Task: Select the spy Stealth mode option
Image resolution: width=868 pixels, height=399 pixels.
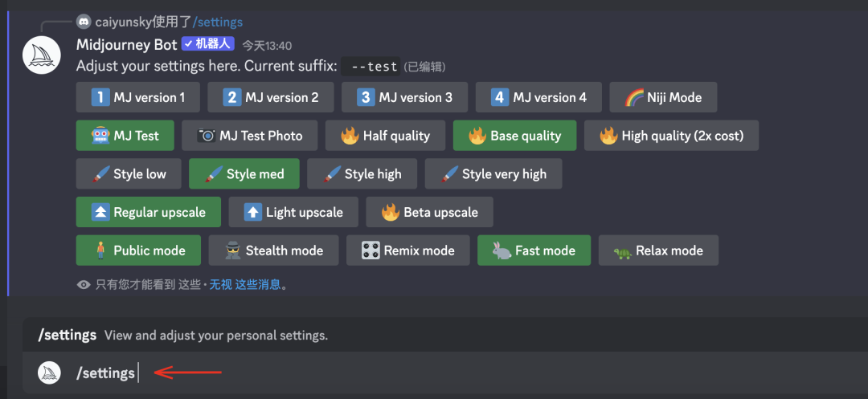Action: pyautogui.click(x=272, y=250)
